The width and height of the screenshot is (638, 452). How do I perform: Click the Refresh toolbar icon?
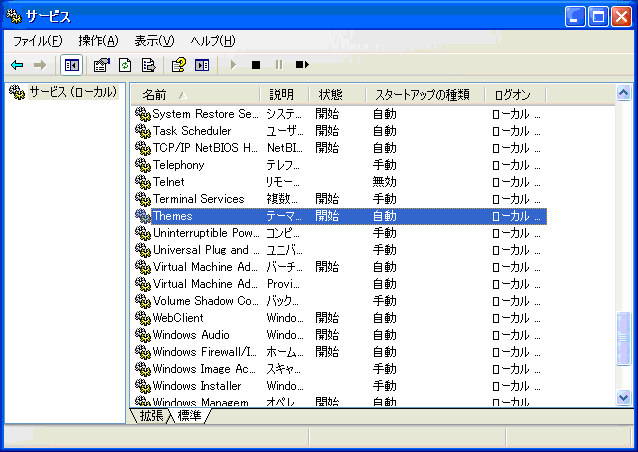point(125,65)
